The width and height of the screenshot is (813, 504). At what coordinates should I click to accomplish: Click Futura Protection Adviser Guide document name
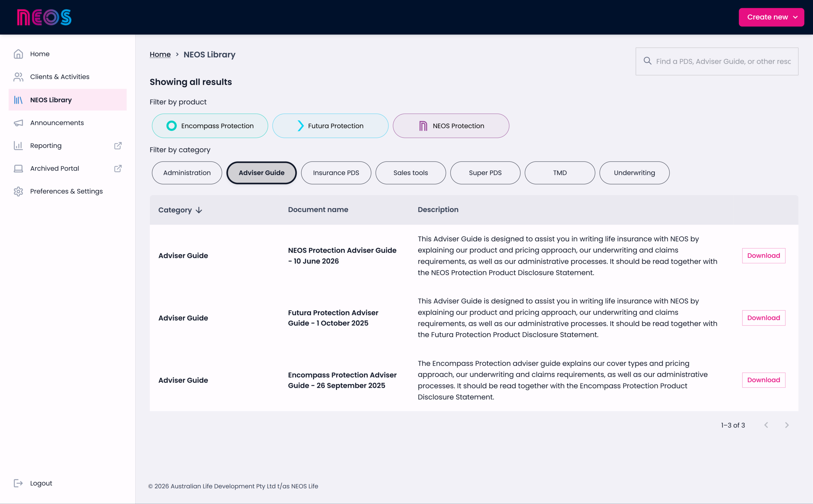pyautogui.click(x=333, y=318)
